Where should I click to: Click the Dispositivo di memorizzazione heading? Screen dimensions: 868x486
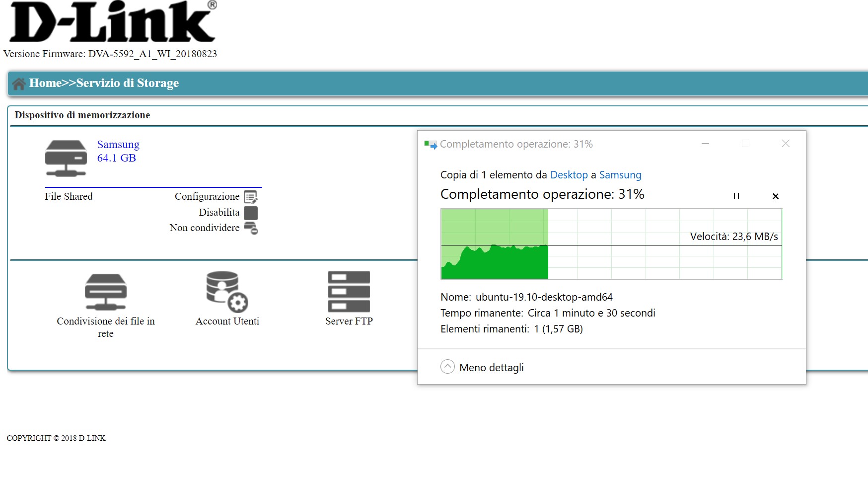tap(82, 115)
